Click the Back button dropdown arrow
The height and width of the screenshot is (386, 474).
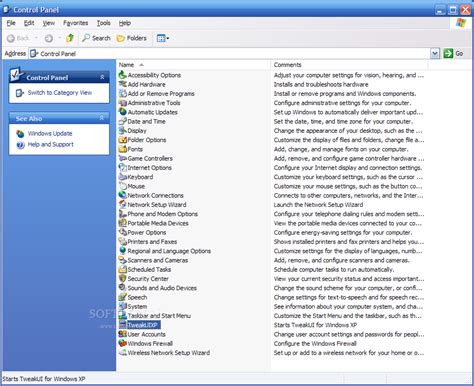(x=36, y=38)
